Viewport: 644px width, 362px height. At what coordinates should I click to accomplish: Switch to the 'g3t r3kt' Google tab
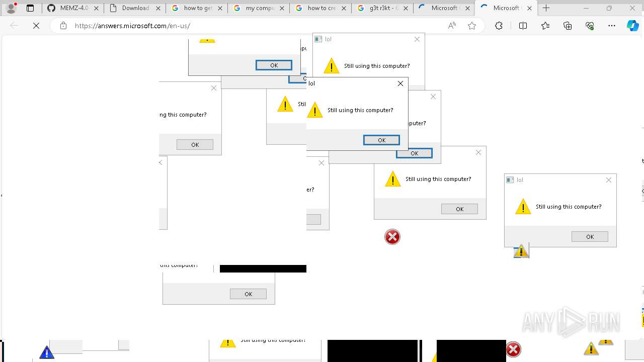(x=382, y=8)
